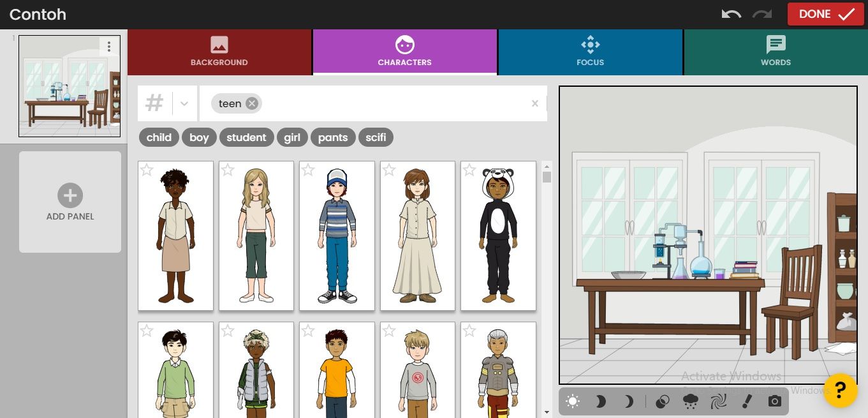Set scene lighting to daytime sun
This screenshot has height=418, width=868.
(573, 401)
